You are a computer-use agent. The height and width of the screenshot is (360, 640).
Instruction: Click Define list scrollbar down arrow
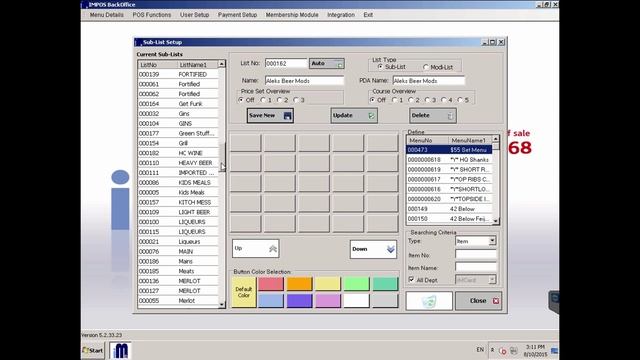click(496, 221)
